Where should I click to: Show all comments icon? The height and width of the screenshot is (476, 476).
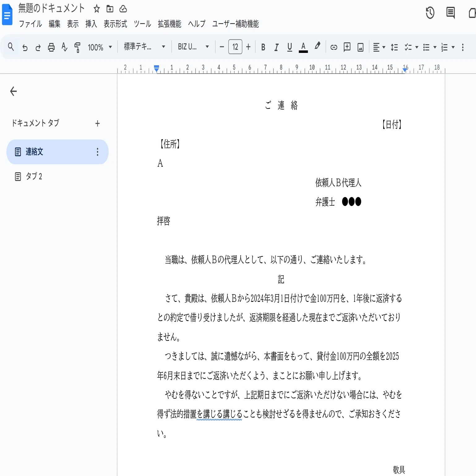point(451,13)
